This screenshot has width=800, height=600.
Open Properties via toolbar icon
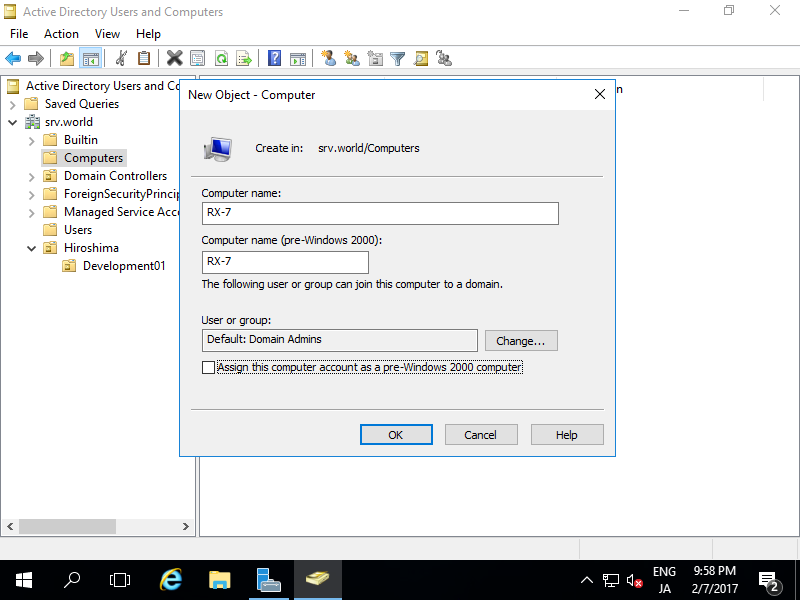(197, 59)
